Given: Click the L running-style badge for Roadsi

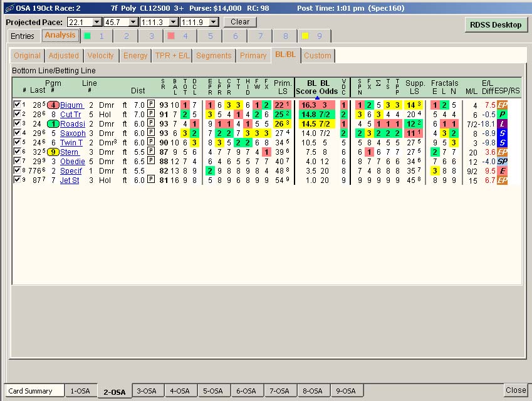Looking at the screenshot, I should [x=502, y=124].
